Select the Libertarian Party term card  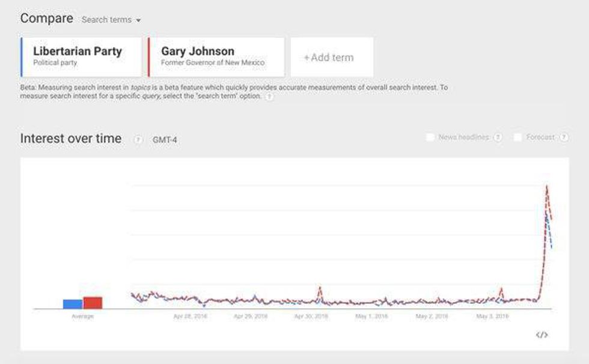(81, 57)
